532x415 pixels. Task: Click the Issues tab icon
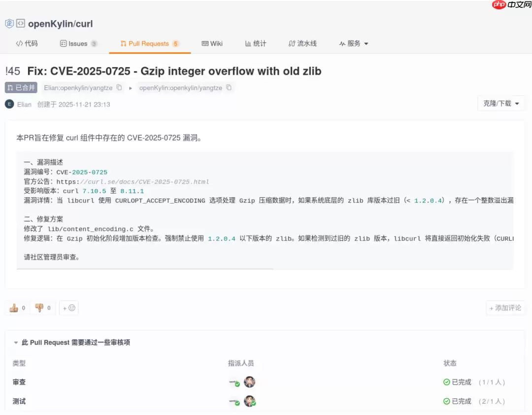click(x=62, y=43)
